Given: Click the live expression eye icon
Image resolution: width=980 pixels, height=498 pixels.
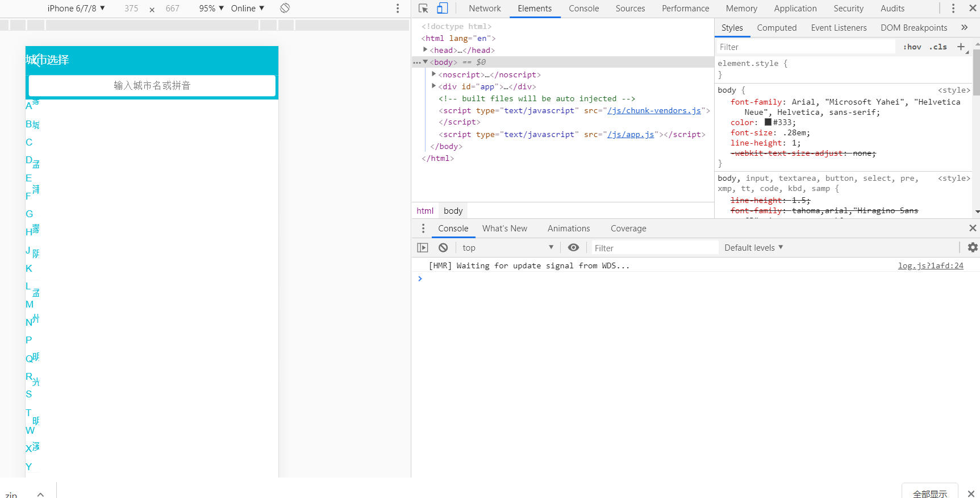Looking at the screenshot, I should tap(574, 247).
